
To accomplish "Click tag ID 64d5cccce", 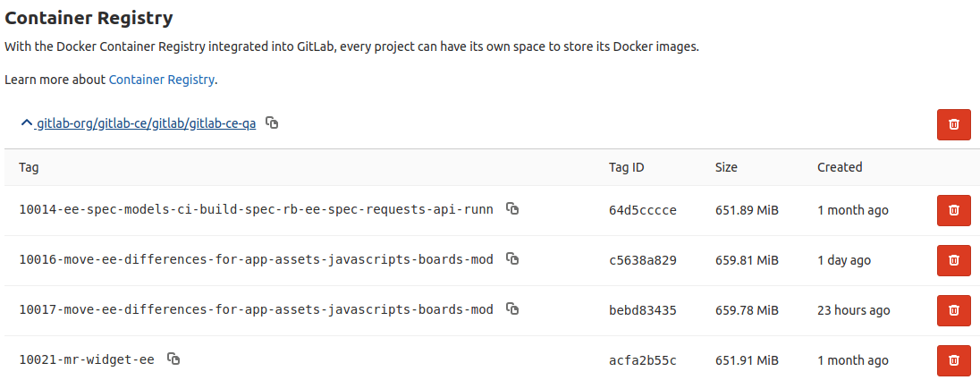I will (x=642, y=210).
